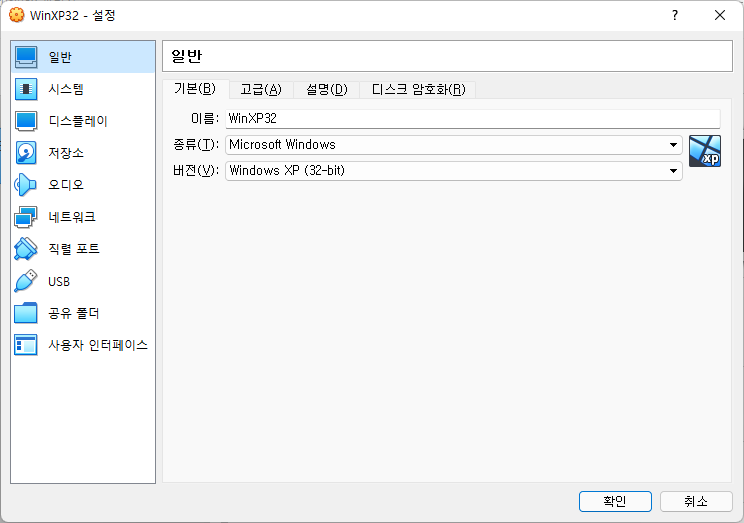Image resolution: width=744 pixels, height=523 pixels.
Task: Confirm with the 확인 button
Action: (x=615, y=501)
